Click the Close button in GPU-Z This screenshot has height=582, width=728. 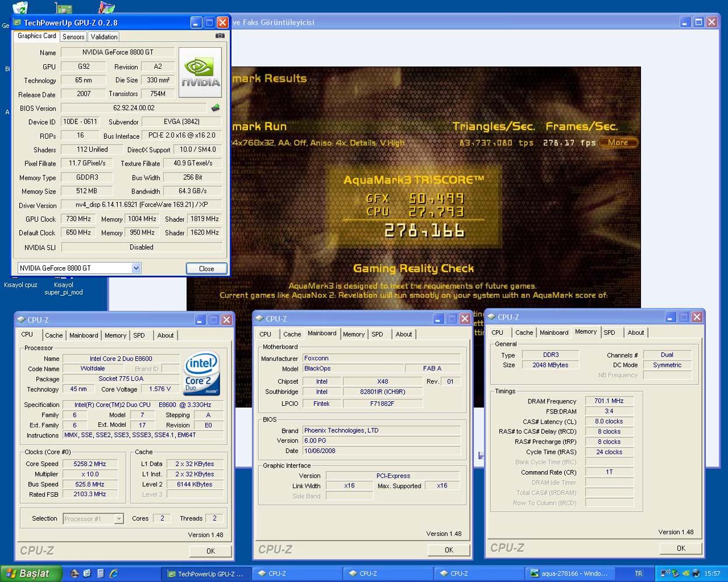[x=206, y=269]
